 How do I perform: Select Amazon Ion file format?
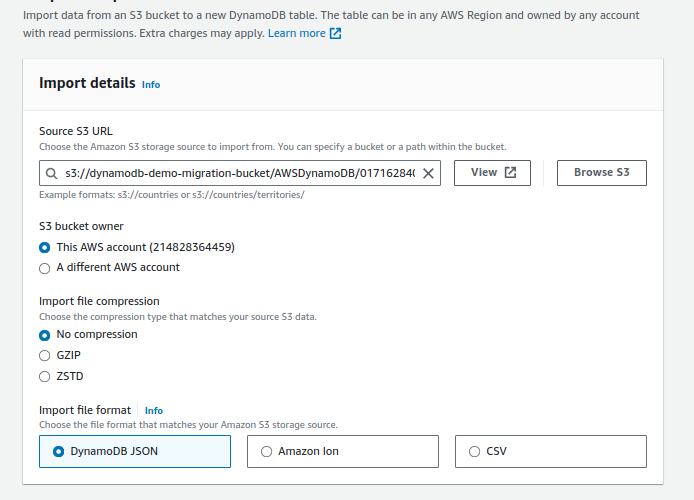(343, 451)
